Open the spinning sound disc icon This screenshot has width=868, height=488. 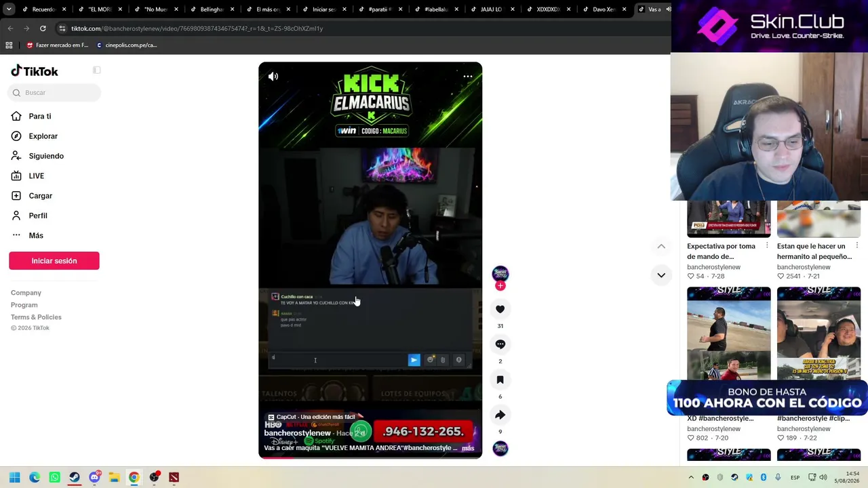pyautogui.click(x=500, y=449)
